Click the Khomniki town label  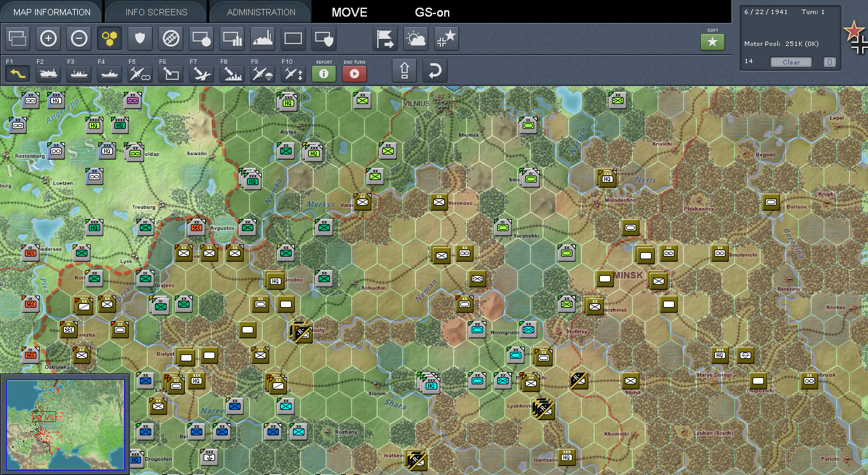(616, 434)
